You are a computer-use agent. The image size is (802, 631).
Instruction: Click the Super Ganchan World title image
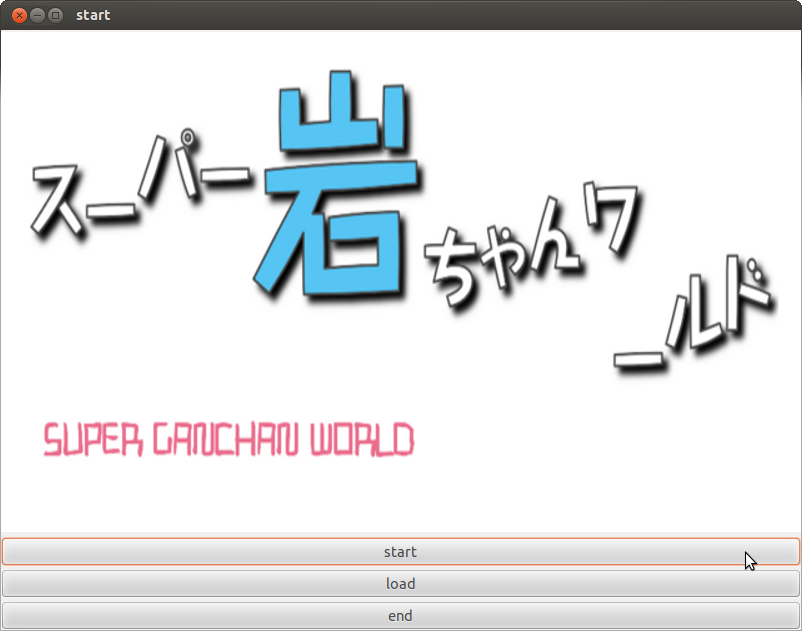[x=401, y=281]
